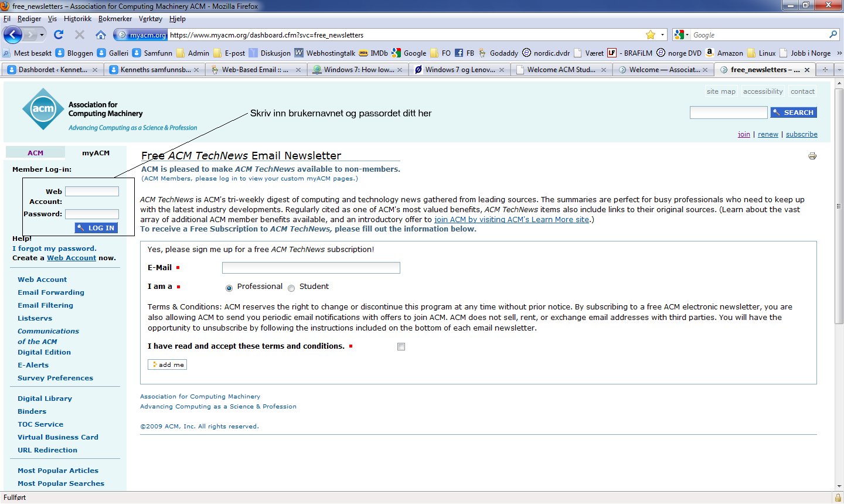Click the scrollbar down arrow

839,486
